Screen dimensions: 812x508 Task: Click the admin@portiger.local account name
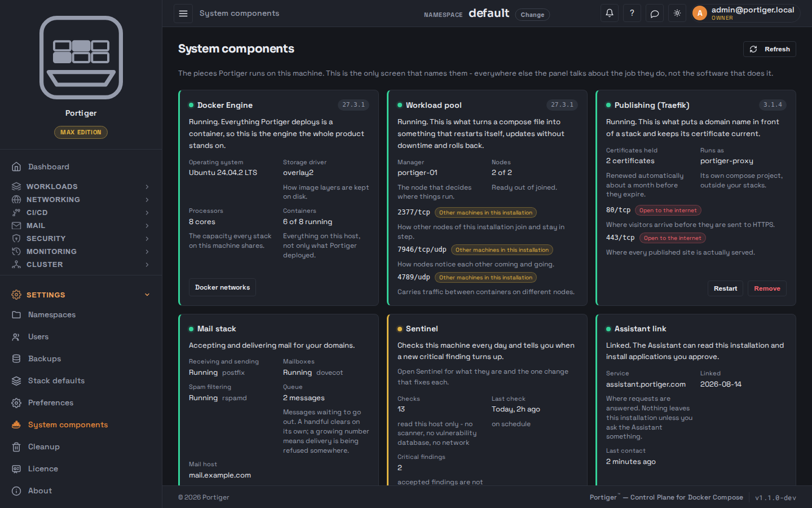pyautogui.click(x=752, y=10)
